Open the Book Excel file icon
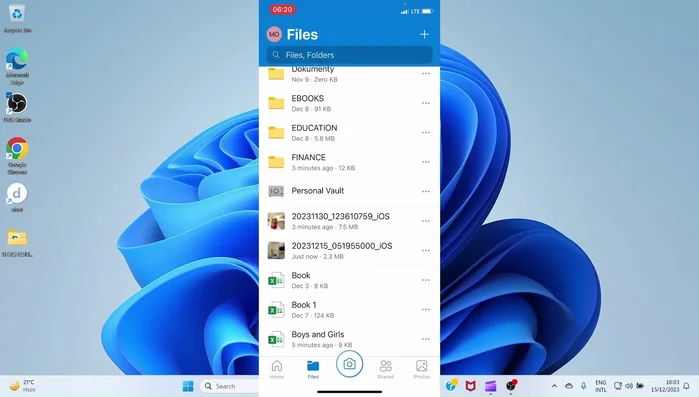 276,280
